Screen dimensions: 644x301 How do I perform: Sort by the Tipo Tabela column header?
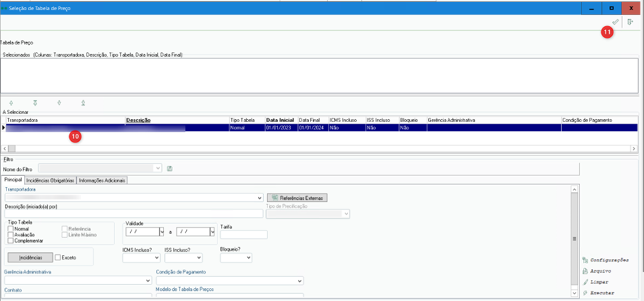[247, 120]
